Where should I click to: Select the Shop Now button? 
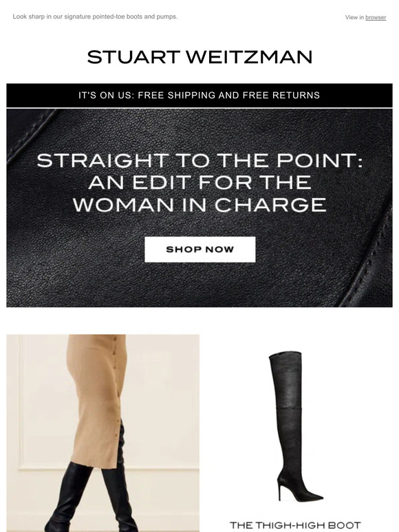click(x=199, y=250)
